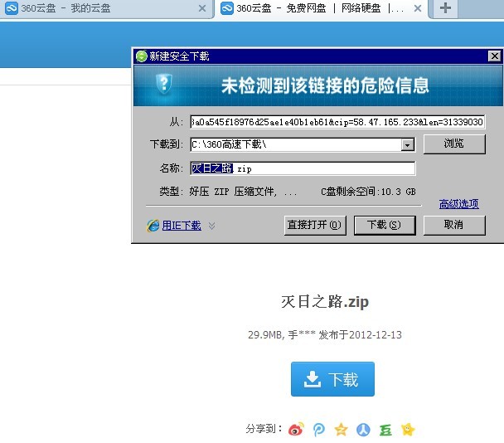Screen dimensions: 504x443
Task: Click the 灭日之路.zip title on the page
Action: pyautogui.click(x=325, y=302)
